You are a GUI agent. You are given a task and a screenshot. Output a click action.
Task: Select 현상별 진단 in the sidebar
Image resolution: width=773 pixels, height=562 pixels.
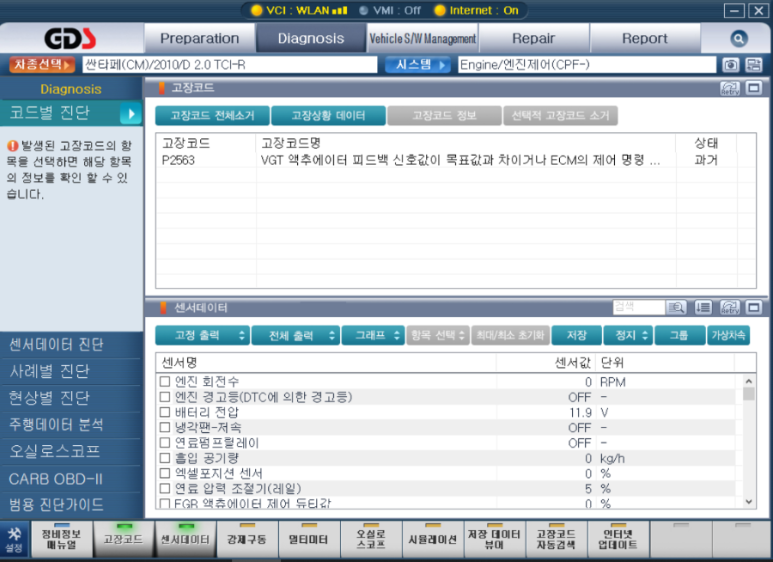(70, 398)
